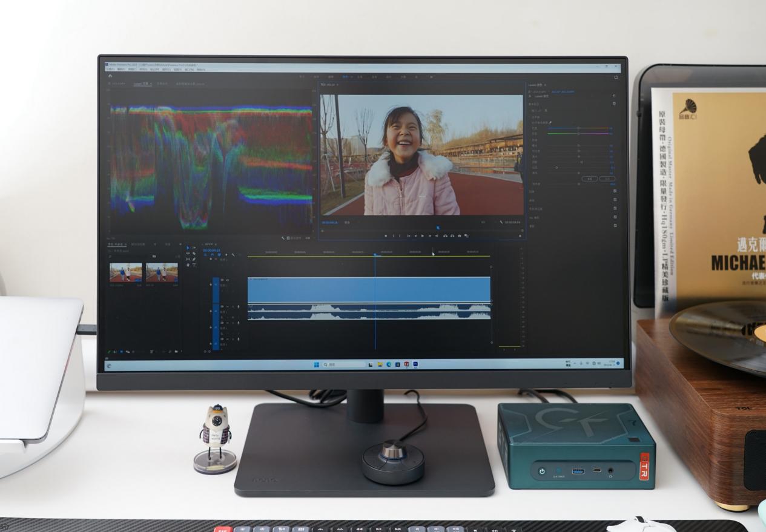766x532 pixels.
Task: Open the Media Browser tab
Action: click(138, 245)
